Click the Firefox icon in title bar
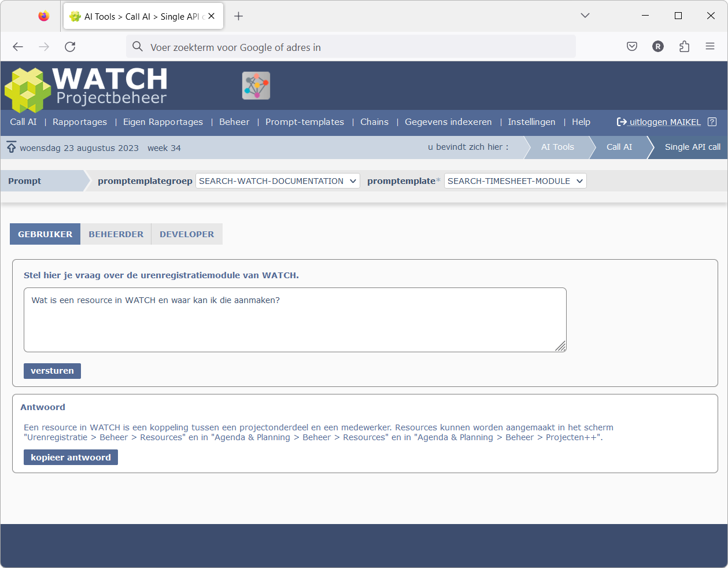This screenshot has height=568, width=728. click(x=44, y=16)
